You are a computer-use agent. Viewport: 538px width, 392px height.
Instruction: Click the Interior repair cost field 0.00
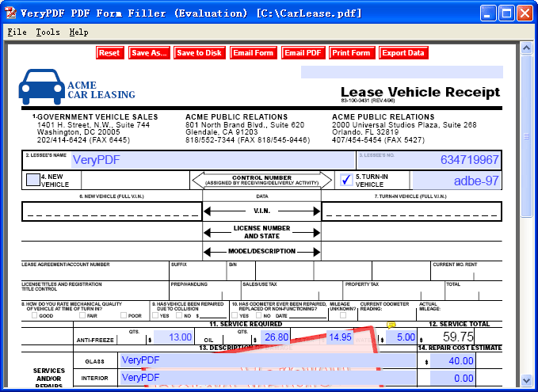click(x=452, y=378)
